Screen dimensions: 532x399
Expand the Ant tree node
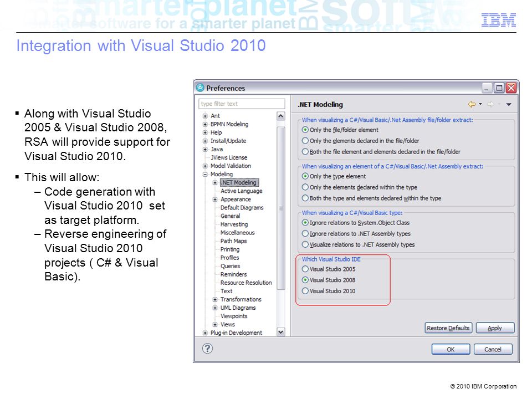pyautogui.click(x=205, y=116)
